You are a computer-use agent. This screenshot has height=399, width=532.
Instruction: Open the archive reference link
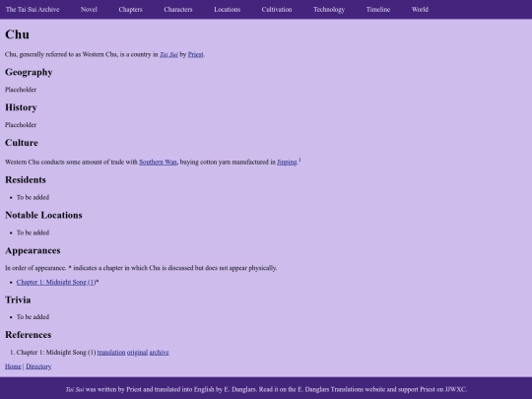[160, 353]
